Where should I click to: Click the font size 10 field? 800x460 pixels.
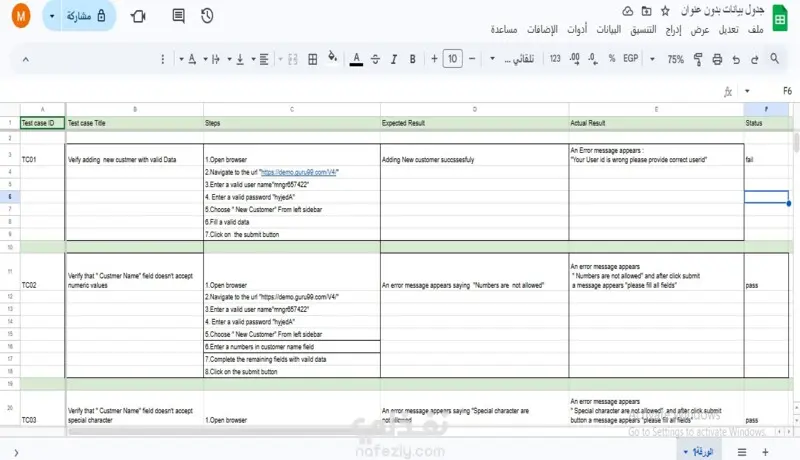453,59
